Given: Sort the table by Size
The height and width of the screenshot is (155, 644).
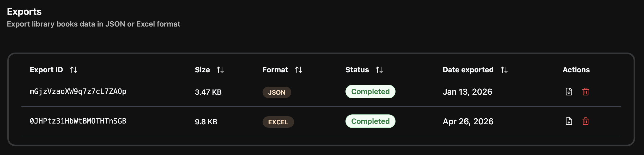Looking at the screenshot, I should (x=221, y=69).
